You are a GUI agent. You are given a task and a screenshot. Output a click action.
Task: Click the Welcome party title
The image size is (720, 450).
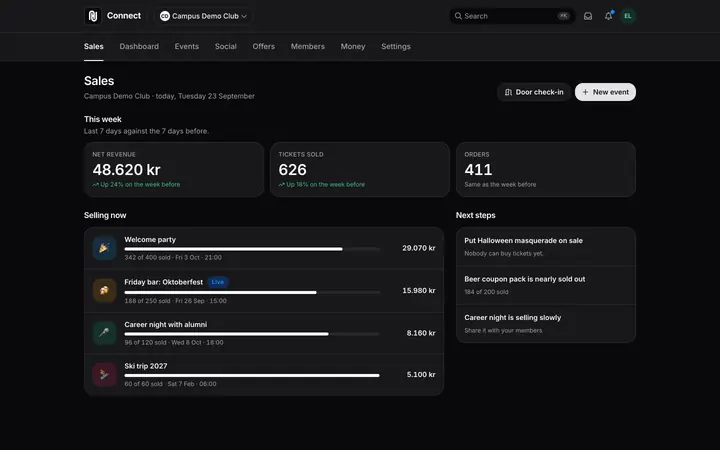(150, 240)
